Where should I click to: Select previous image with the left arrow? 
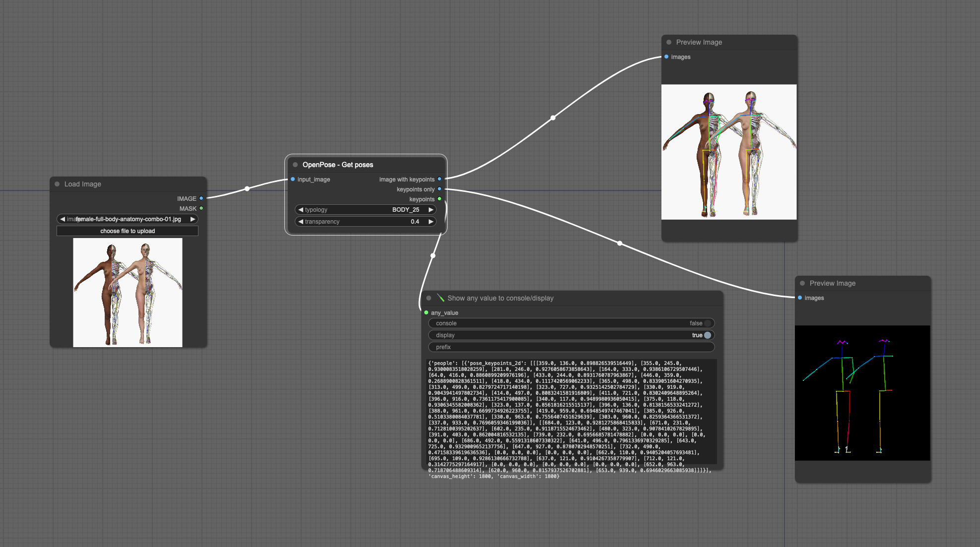pos(63,219)
